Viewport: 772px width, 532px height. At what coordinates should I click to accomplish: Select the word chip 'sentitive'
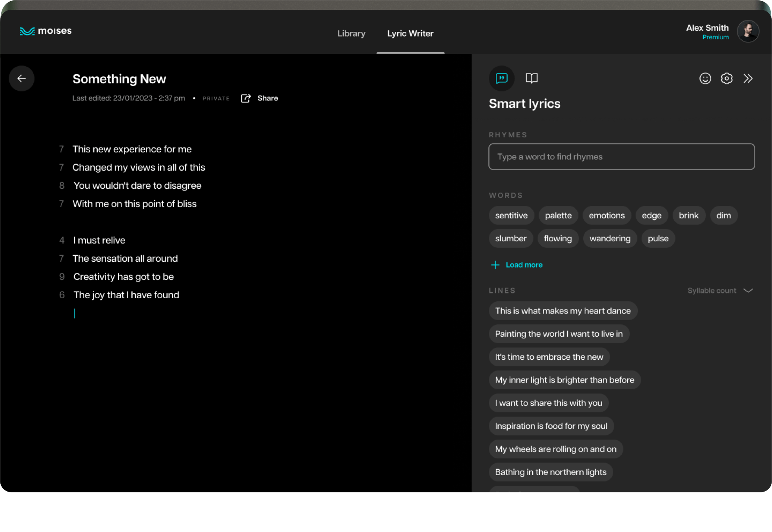[x=511, y=215]
